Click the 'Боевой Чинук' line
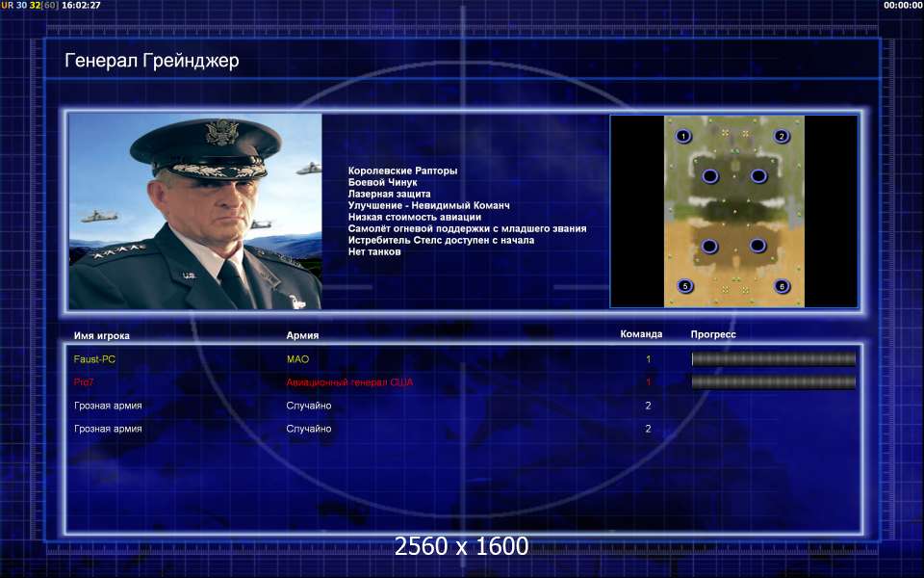The width and height of the screenshot is (924, 578). pyautogui.click(x=382, y=182)
